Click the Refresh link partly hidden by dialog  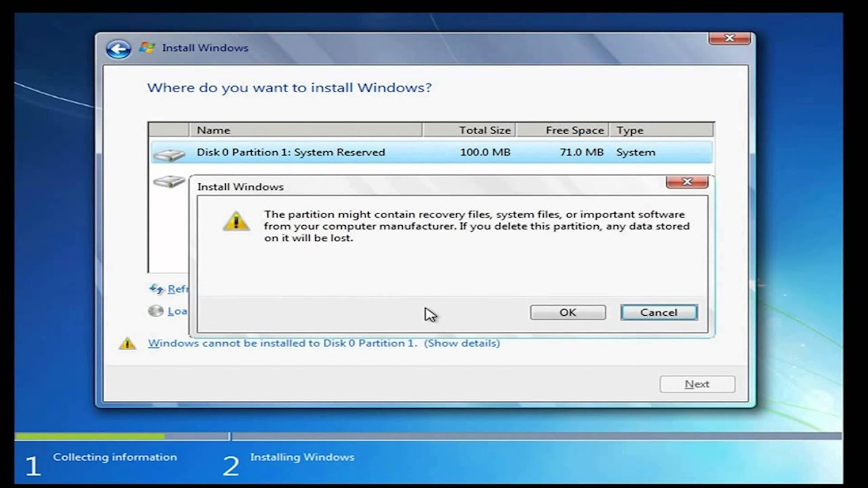coord(178,289)
